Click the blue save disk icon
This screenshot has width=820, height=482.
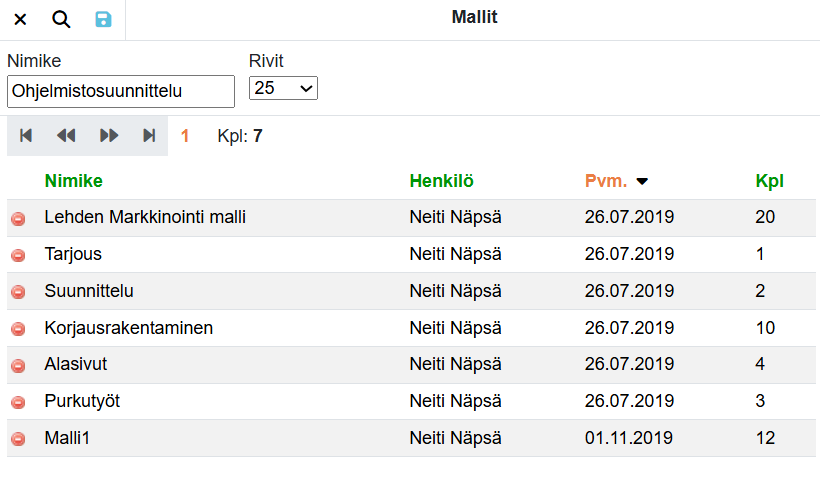click(x=103, y=19)
